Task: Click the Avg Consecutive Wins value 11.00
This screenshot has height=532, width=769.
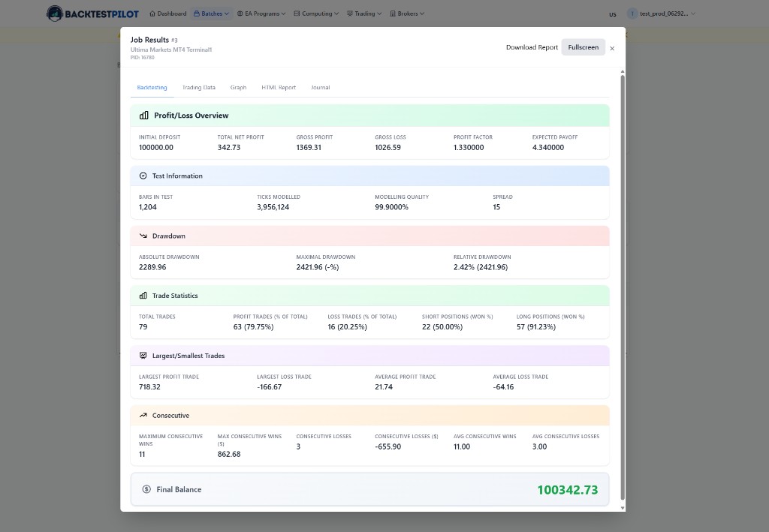Action: pyautogui.click(x=462, y=446)
